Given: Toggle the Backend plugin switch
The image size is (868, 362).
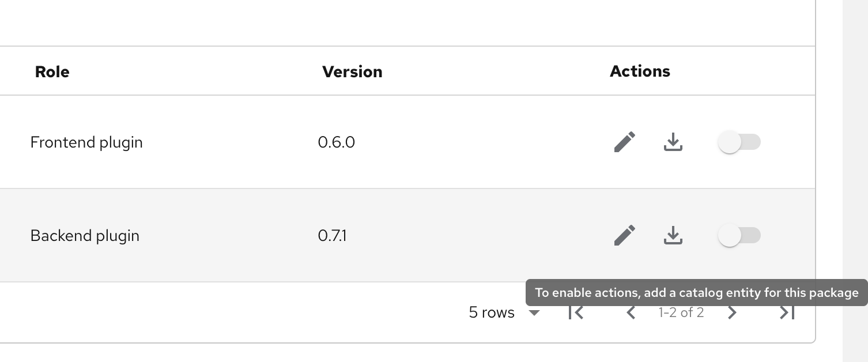Looking at the screenshot, I should [739, 235].
